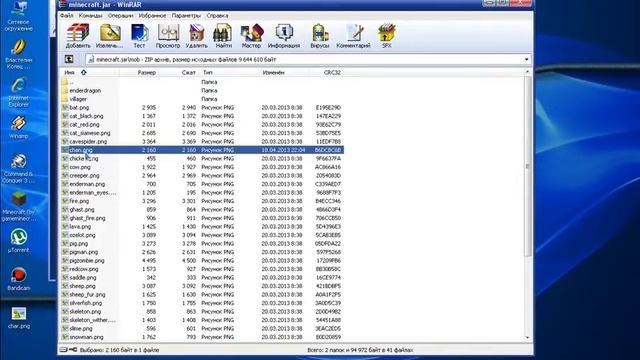Open the µTorrent desktop icon

(x=18, y=241)
